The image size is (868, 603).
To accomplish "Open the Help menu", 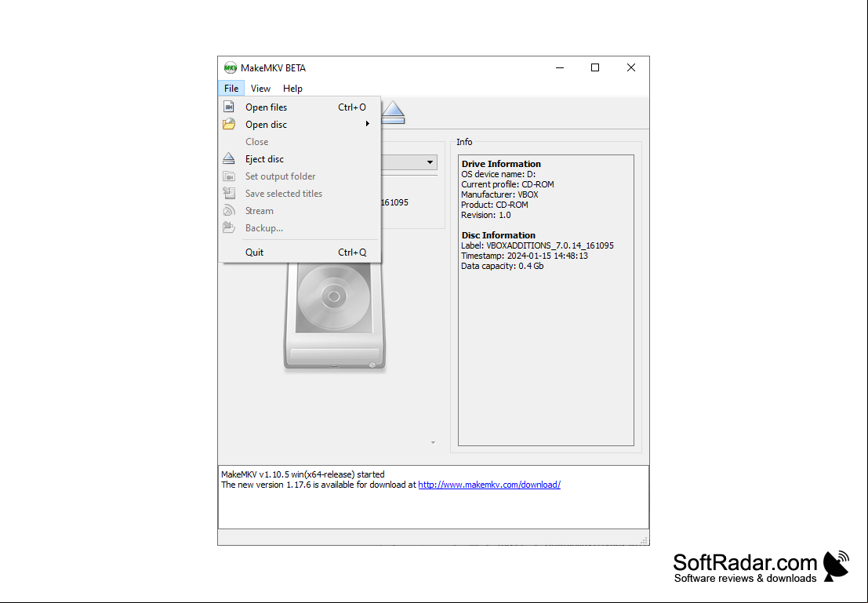I will click(x=292, y=89).
